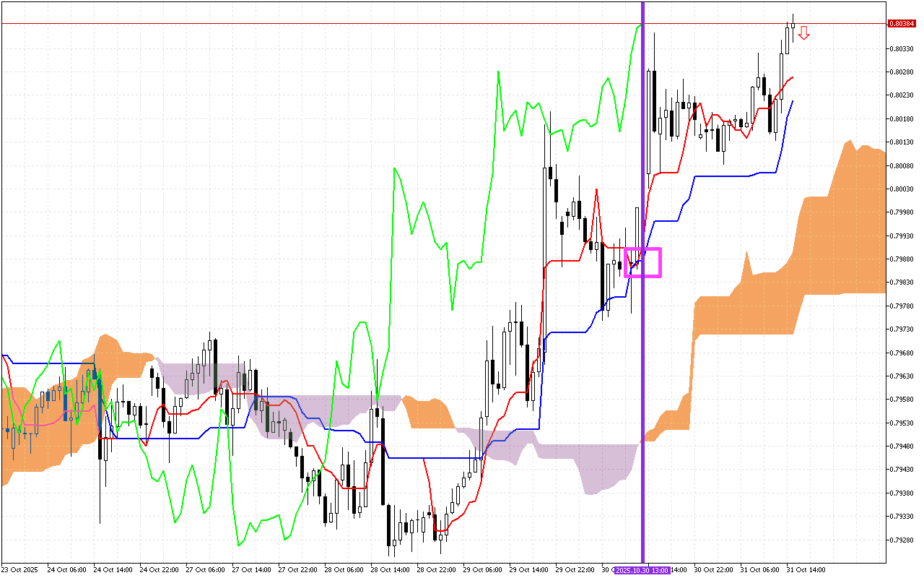Click the 24 Oct 22:00 time label
Screen dimensions: 924x578
159,570
